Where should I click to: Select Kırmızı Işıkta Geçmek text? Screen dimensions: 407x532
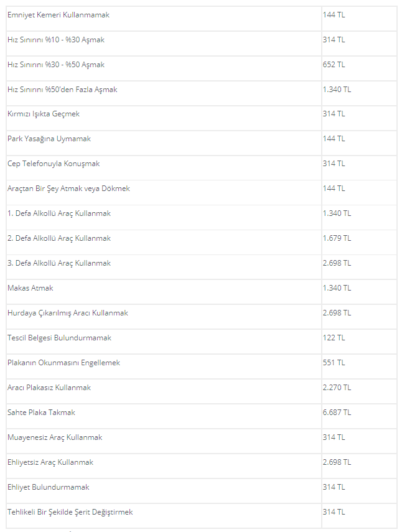pyautogui.click(x=44, y=114)
